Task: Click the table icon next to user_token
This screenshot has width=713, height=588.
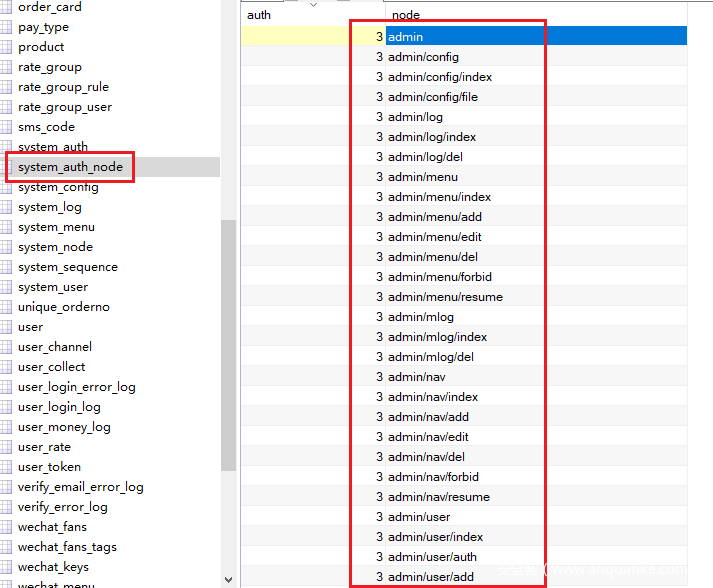Action: tap(6, 467)
